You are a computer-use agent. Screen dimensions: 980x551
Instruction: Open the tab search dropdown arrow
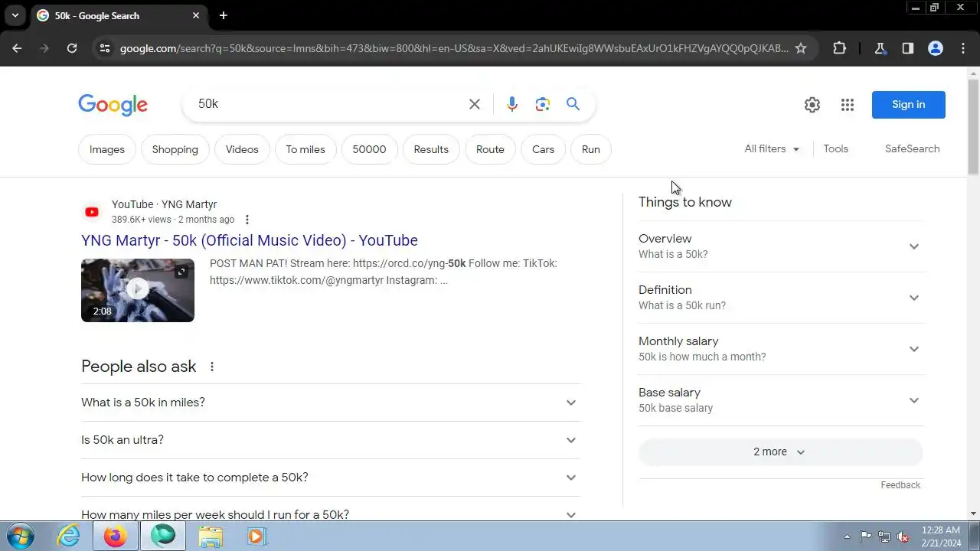15,15
